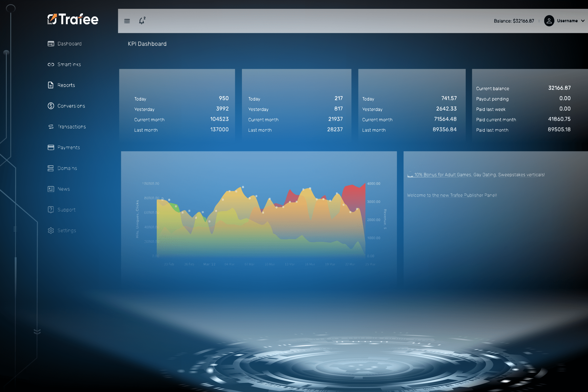Click the News newspaper icon
Image resolution: width=588 pixels, height=392 pixels.
click(x=51, y=189)
